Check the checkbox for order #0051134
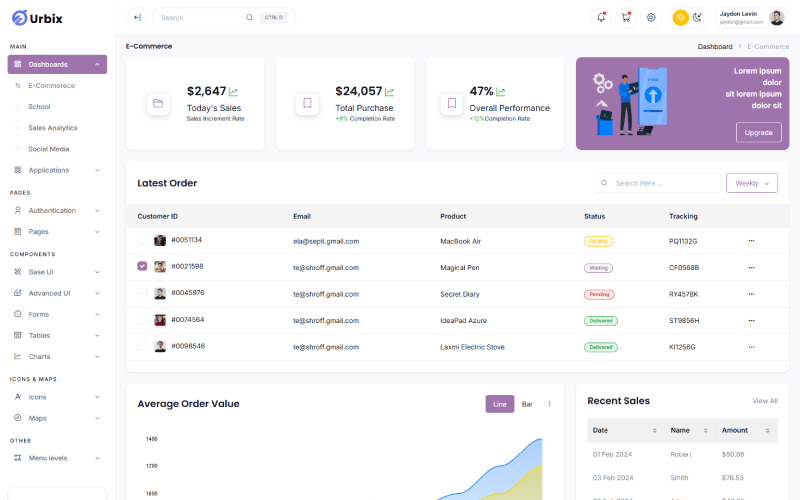 pyautogui.click(x=142, y=240)
